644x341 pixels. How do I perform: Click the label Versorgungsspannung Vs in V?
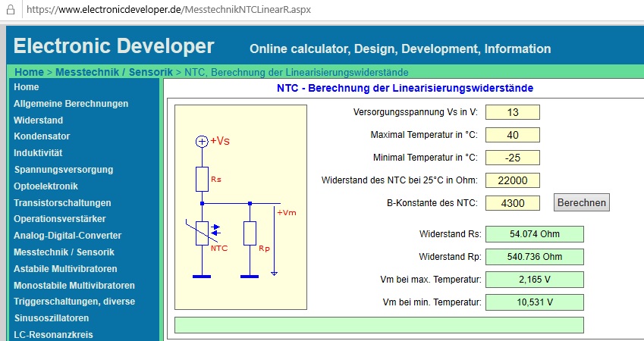tap(416, 112)
